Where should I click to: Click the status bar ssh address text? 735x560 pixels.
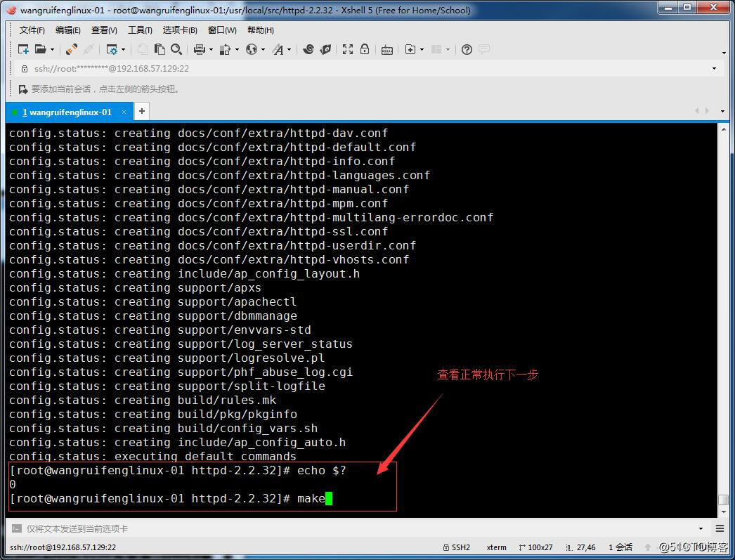pos(63,547)
